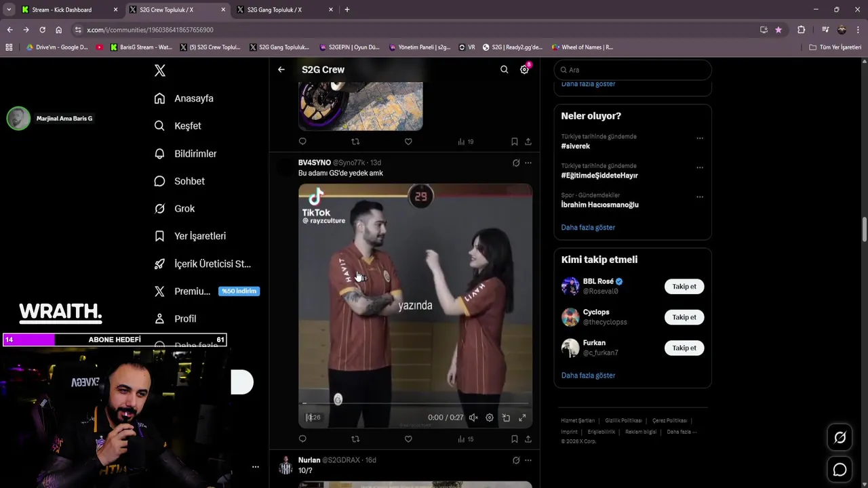Open more options on BV4SYNO post
The image size is (868, 488).
(x=528, y=163)
